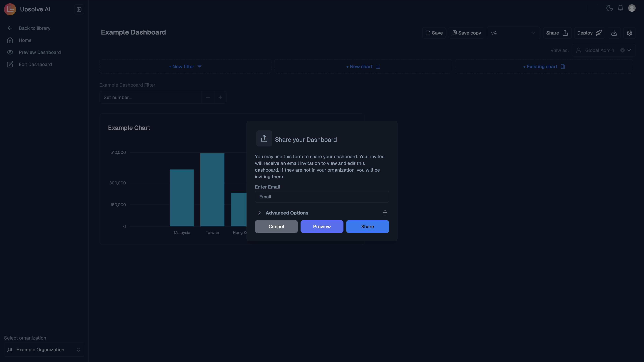The height and width of the screenshot is (362, 644).
Task: Open user profile avatar
Action: (x=632, y=8)
